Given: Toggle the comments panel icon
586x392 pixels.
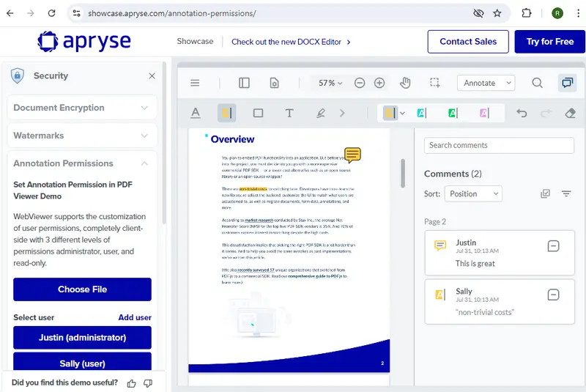Looking at the screenshot, I should pyautogui.click(x=567, y=83).
